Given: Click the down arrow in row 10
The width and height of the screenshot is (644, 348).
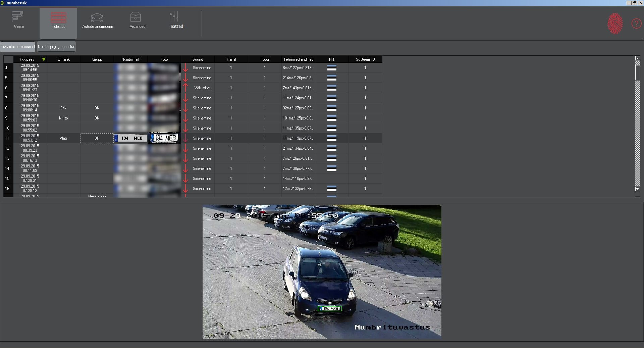Looking at the screenshot, I should click(x=185, y=128).
